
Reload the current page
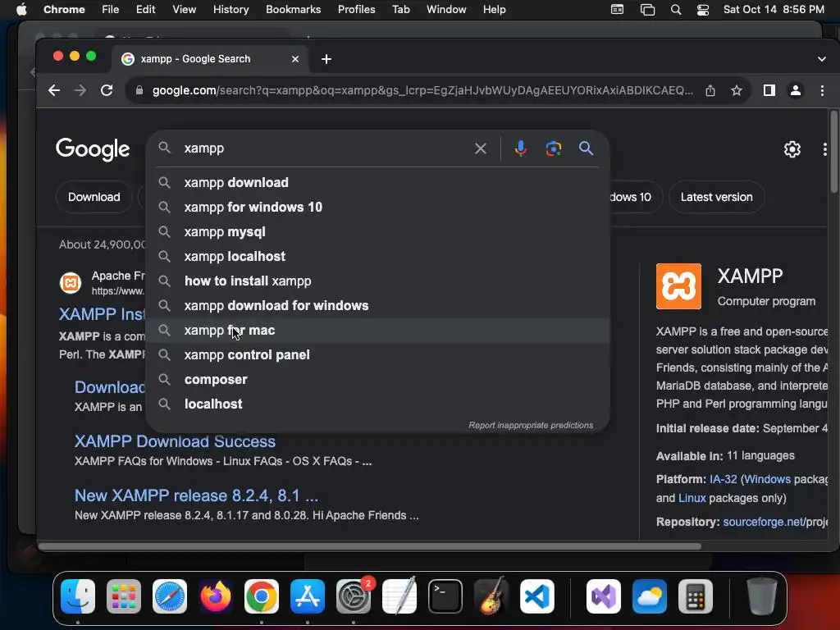pos(107,90)
